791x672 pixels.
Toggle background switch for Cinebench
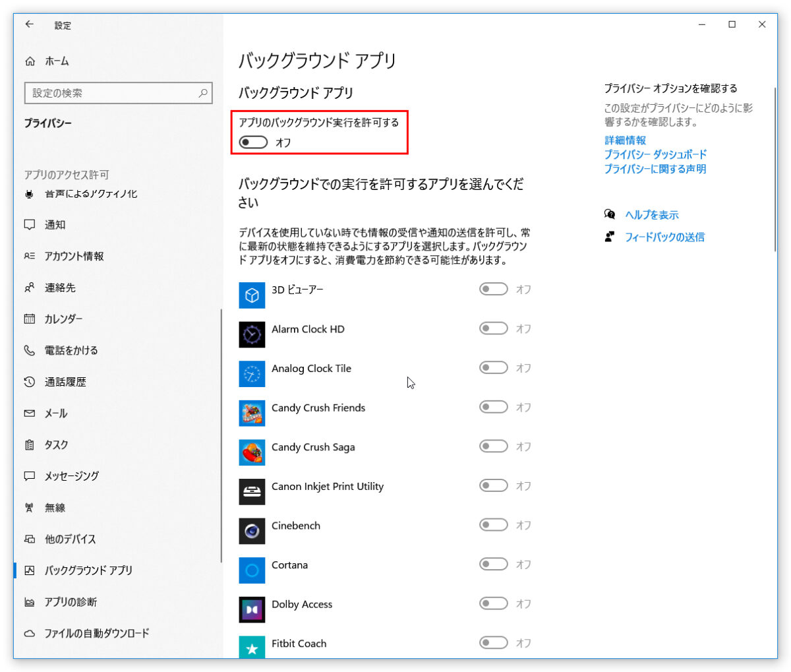click(x=494, y=525)
